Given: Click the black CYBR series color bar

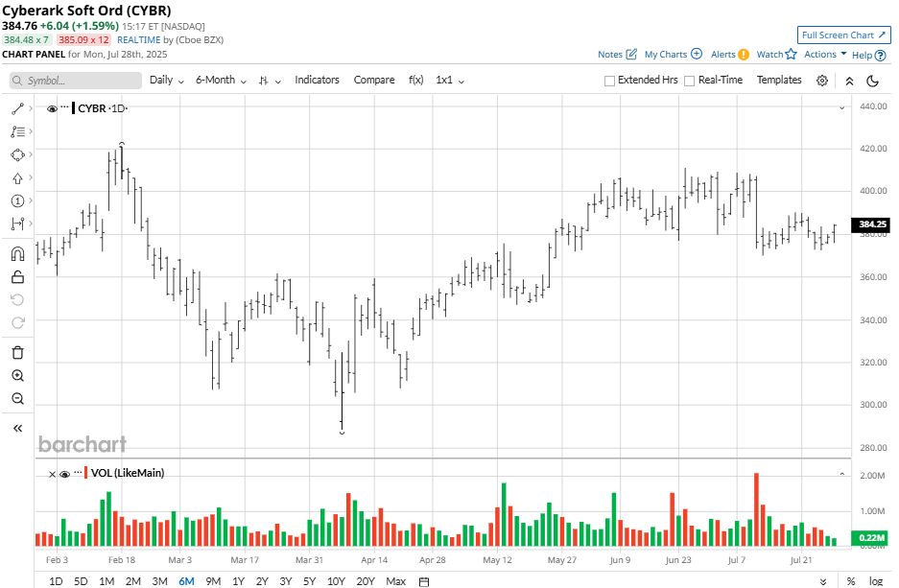Looking at the screenshot, I should tap(73, 108).
